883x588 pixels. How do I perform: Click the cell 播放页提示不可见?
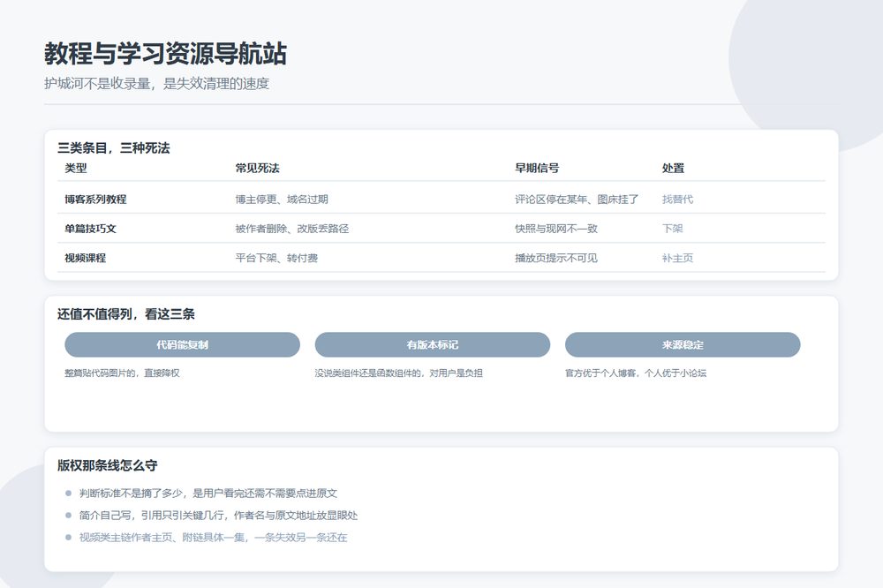pyautogui.click(x=555, y=258)
